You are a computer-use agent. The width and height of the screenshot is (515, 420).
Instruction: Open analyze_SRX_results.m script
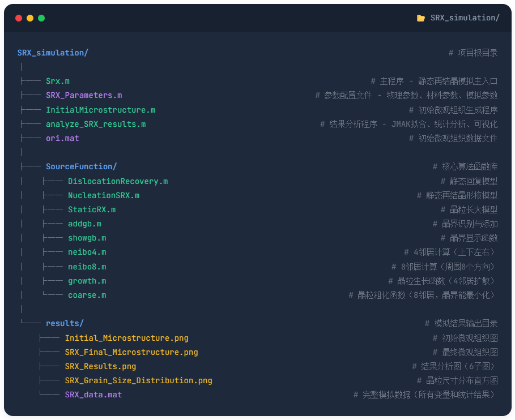[95, 124]
